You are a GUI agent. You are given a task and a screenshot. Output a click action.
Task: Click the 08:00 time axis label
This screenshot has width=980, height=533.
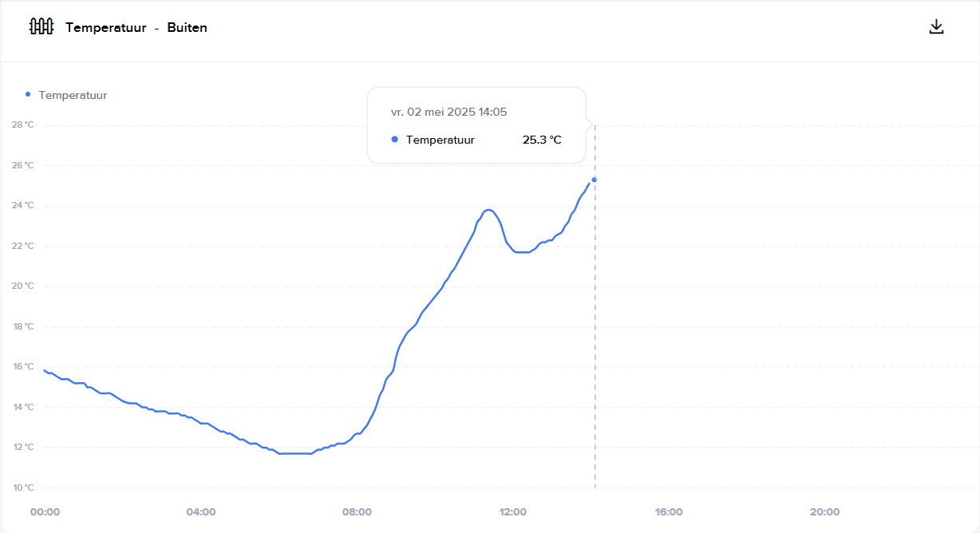357,511
